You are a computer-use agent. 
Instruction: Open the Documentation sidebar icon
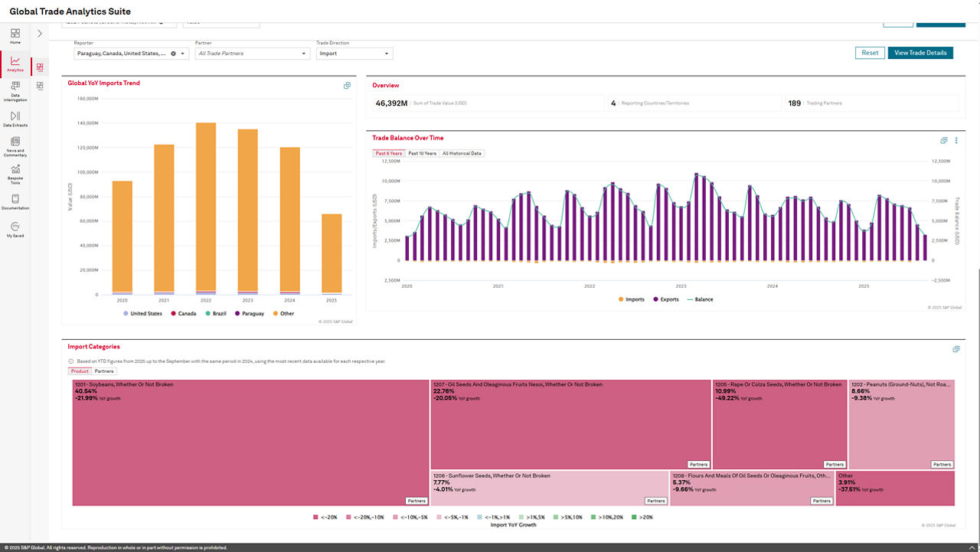click(15, 202)
